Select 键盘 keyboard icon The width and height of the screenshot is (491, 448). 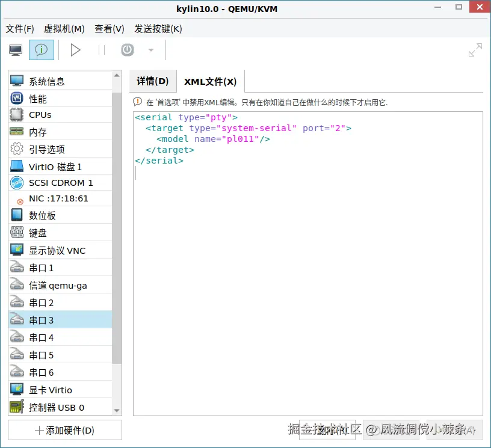(17, 232)
